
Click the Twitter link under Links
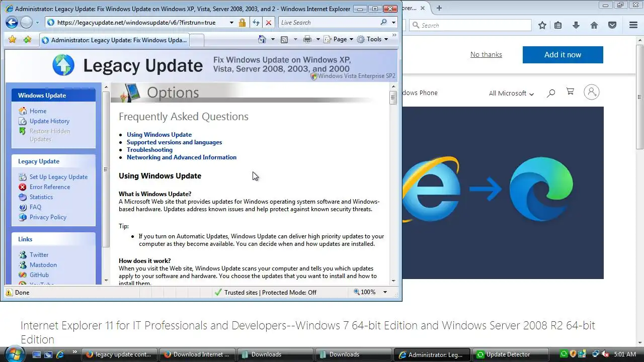click(39, 255)
